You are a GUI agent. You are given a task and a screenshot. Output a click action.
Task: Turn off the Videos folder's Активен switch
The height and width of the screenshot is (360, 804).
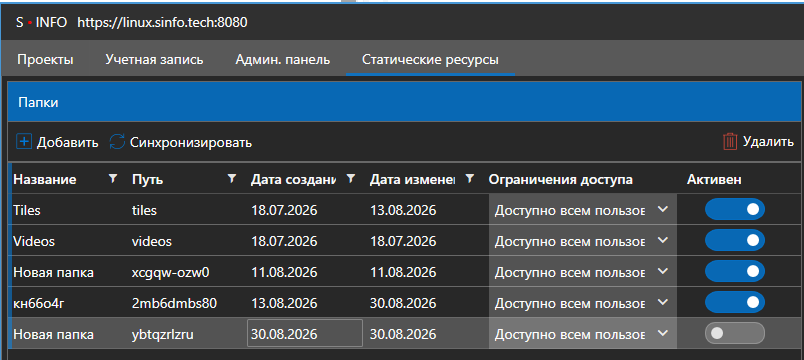pos(735,241)
